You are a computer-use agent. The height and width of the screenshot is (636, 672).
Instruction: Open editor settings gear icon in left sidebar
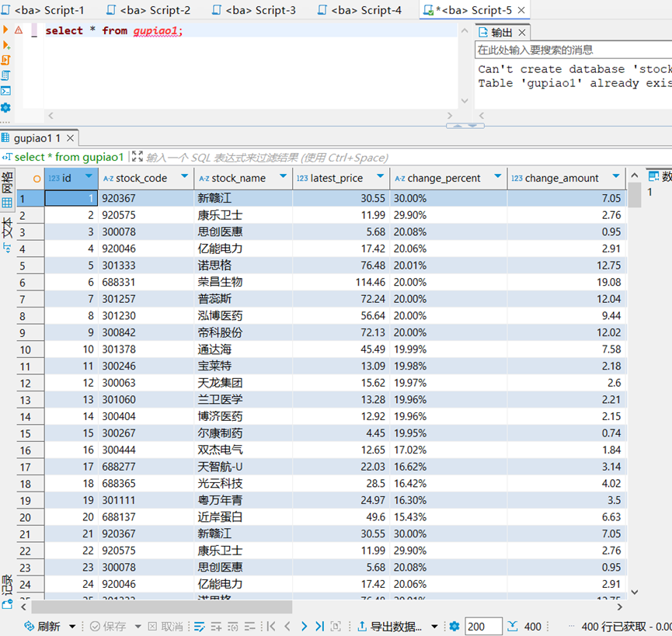pos(5,107)
